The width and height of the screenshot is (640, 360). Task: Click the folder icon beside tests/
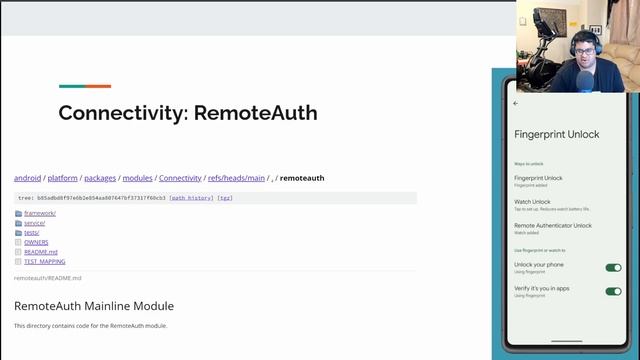(x=18, y=233)
